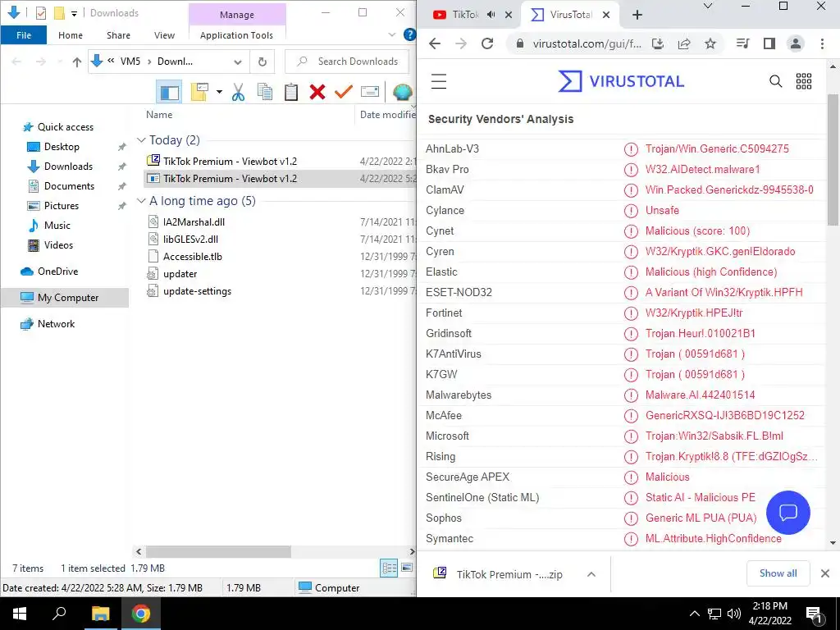Click the shell globe icon in Explorer toolbar
The width and height of the screenshot is (840, 630).
click(x=402, y=92)
